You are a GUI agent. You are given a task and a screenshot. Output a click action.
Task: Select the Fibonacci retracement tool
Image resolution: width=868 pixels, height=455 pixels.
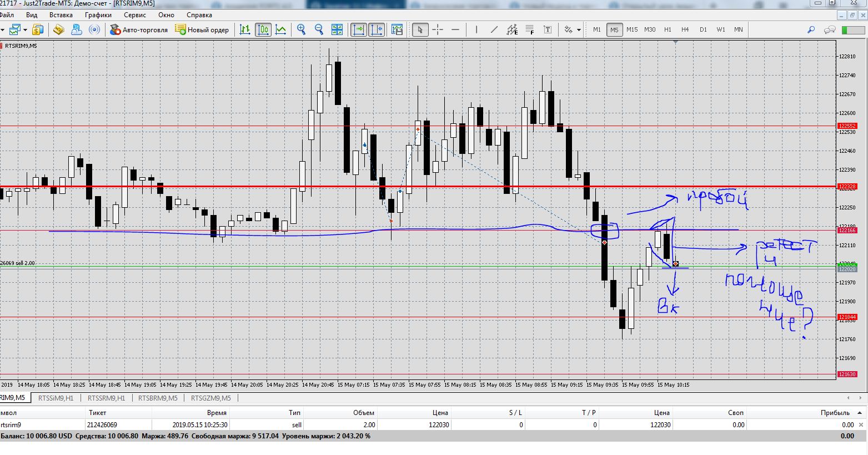click(x=530, y=29)
